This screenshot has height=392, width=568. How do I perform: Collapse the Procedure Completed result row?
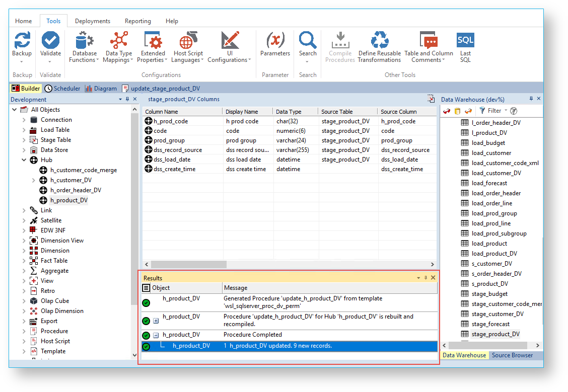point(156,335)
